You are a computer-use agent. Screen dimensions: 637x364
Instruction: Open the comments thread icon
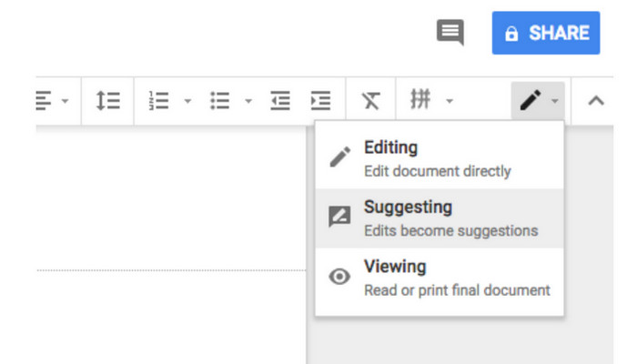pyautogui.click(x=450, y=34)
